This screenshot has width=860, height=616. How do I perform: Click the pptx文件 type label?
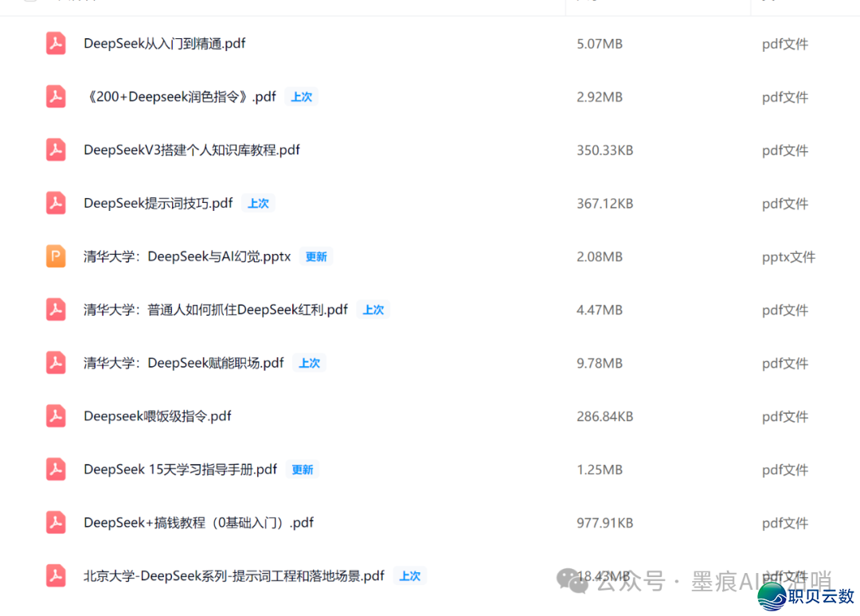coord(788,257)
